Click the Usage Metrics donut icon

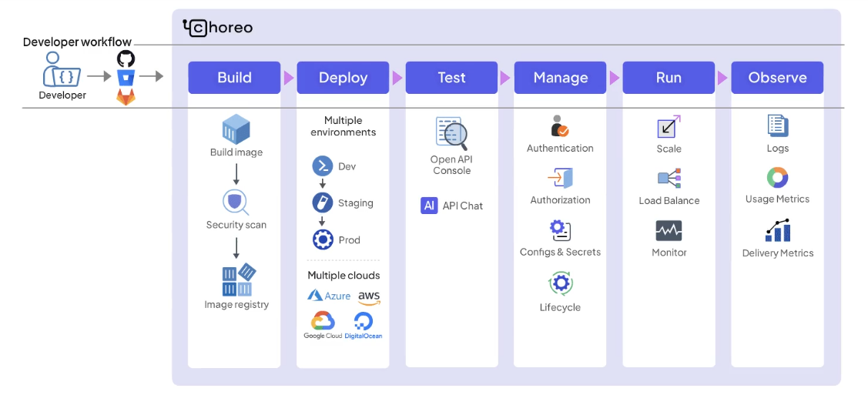tap(777, 178)
